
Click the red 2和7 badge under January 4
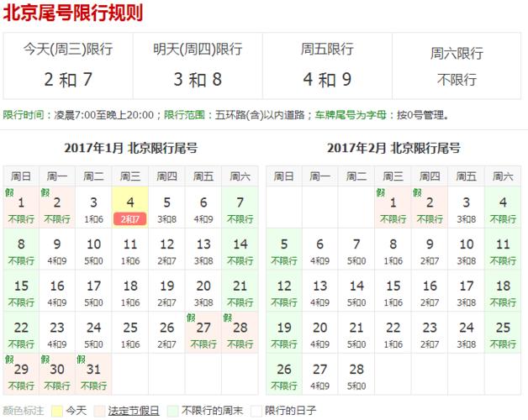[x=130, y=219]
